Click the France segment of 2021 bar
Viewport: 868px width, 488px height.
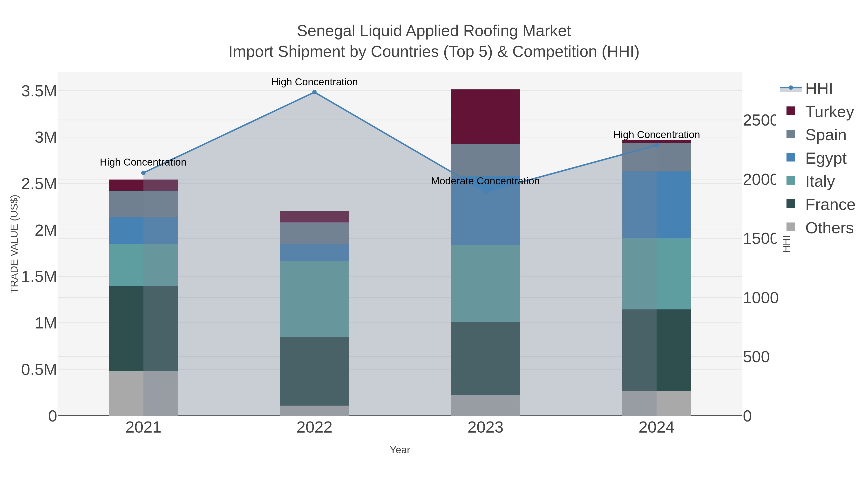[143, 329]
